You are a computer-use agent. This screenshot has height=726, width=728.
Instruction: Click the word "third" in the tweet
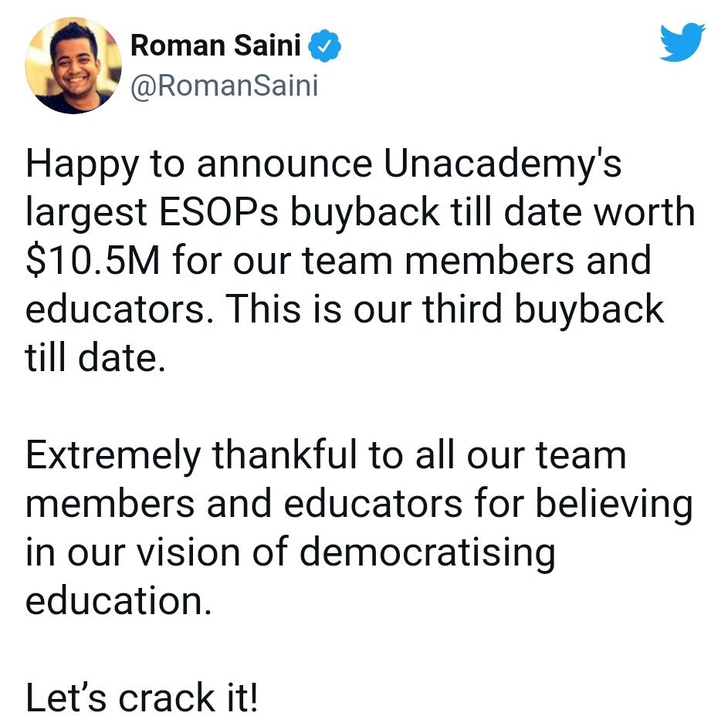pyautogui.click(x=462, y=309)
